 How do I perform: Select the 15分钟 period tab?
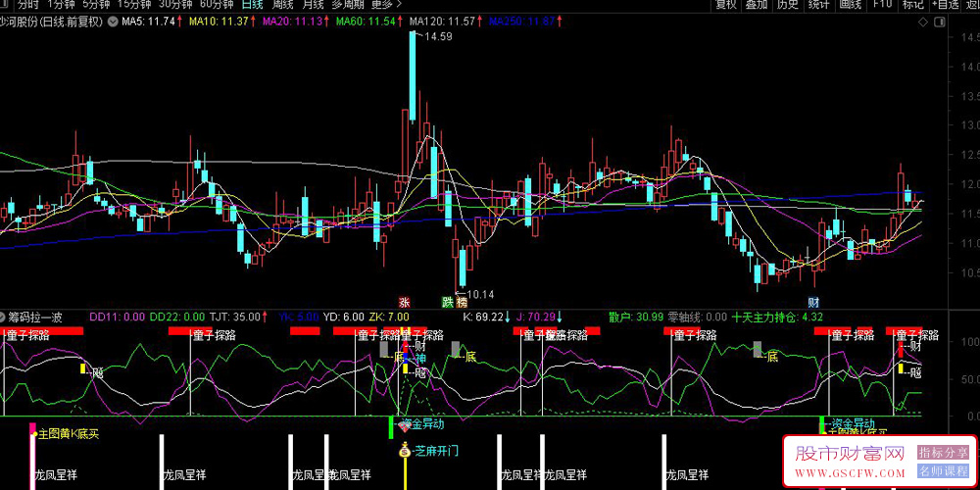133,4
